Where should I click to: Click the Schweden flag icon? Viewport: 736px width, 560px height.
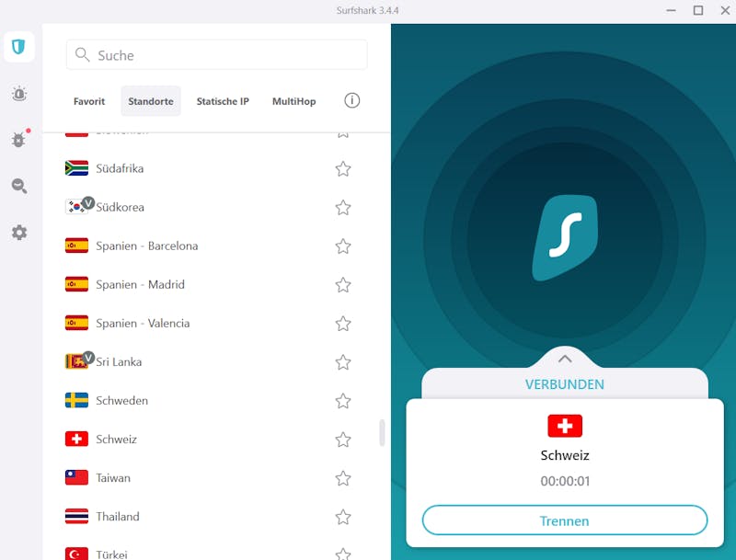pyautogui.click(x=76, y=401)
